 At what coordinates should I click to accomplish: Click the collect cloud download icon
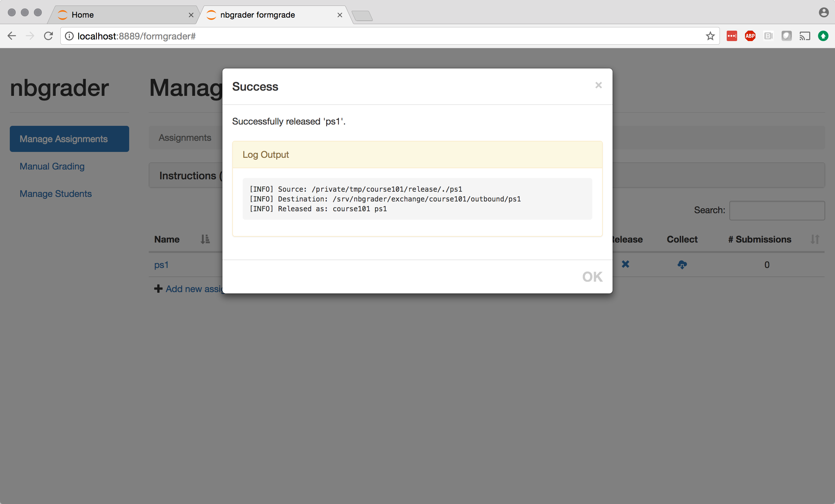(x=682, y=264)
